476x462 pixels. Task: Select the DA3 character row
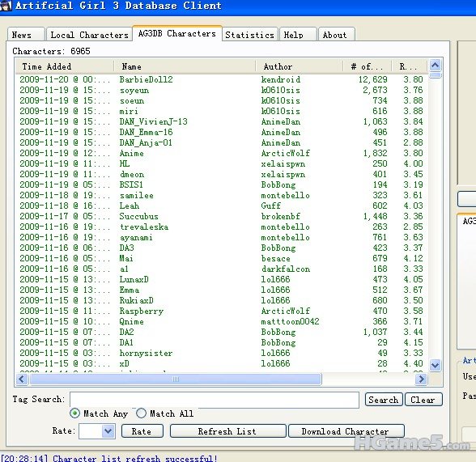point(222,248)
